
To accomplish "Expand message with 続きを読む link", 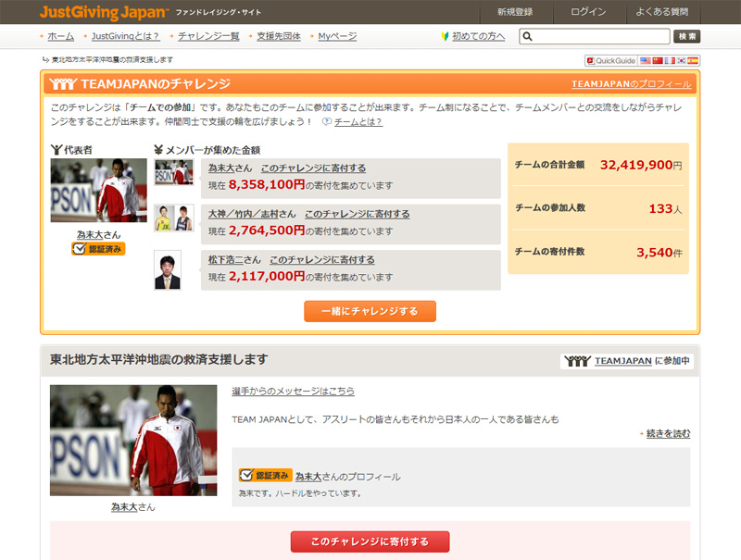I will point(667,433).
